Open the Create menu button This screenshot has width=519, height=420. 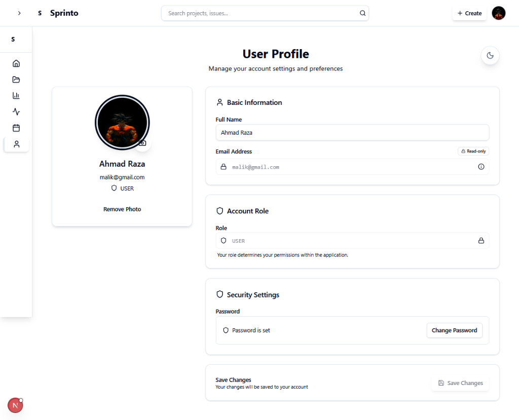(x=469, y=13)
